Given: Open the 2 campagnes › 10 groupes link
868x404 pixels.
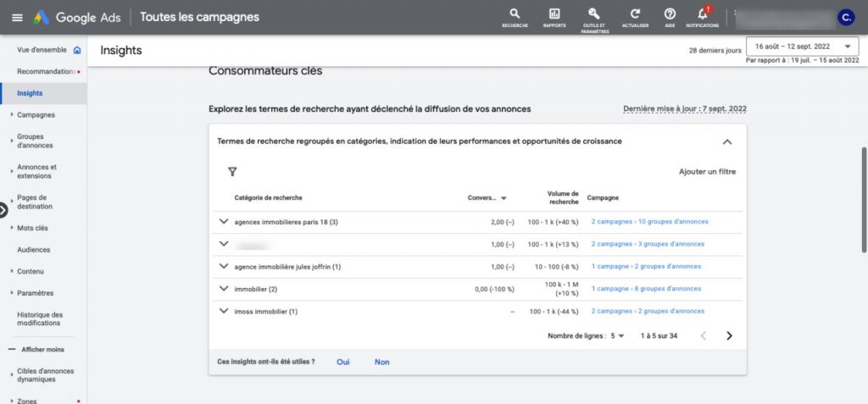Looking at the screenshot, I should (x=649, y=222).
